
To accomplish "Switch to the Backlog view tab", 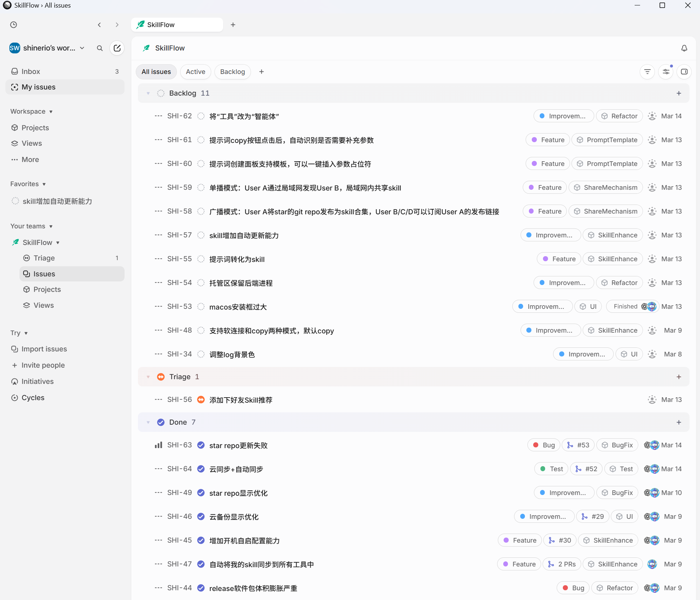I will [x=232, y=72].
